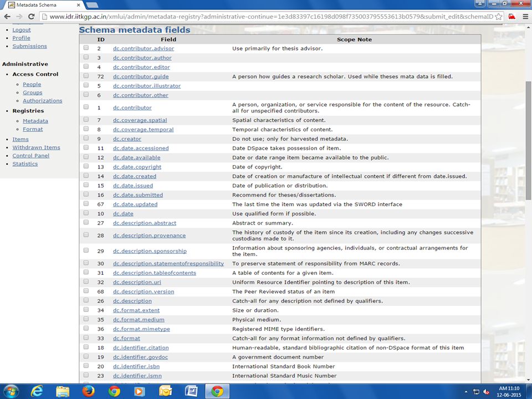Open the dc.identifier.ismn field
532x399 pixels.
click(137, 376)
